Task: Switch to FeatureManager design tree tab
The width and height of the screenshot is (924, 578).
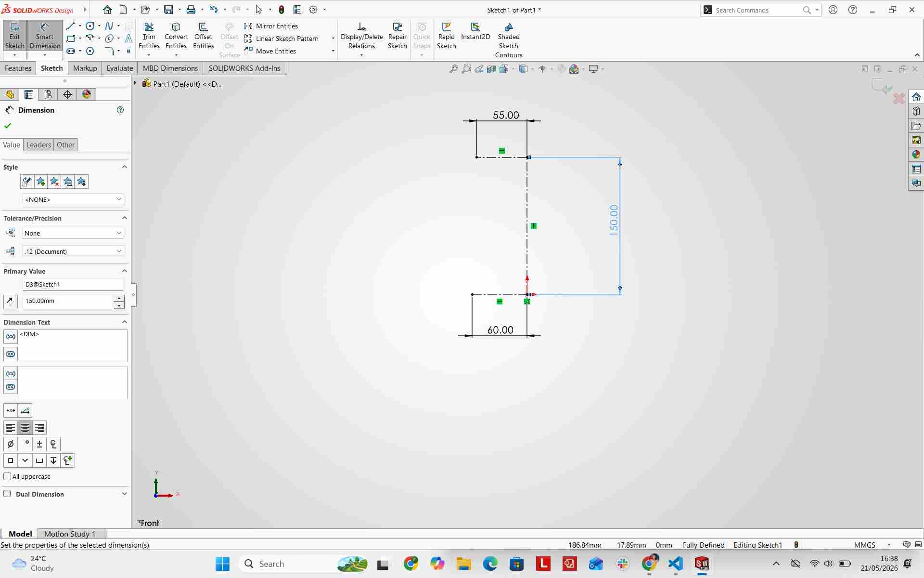Action: (10, 94)
